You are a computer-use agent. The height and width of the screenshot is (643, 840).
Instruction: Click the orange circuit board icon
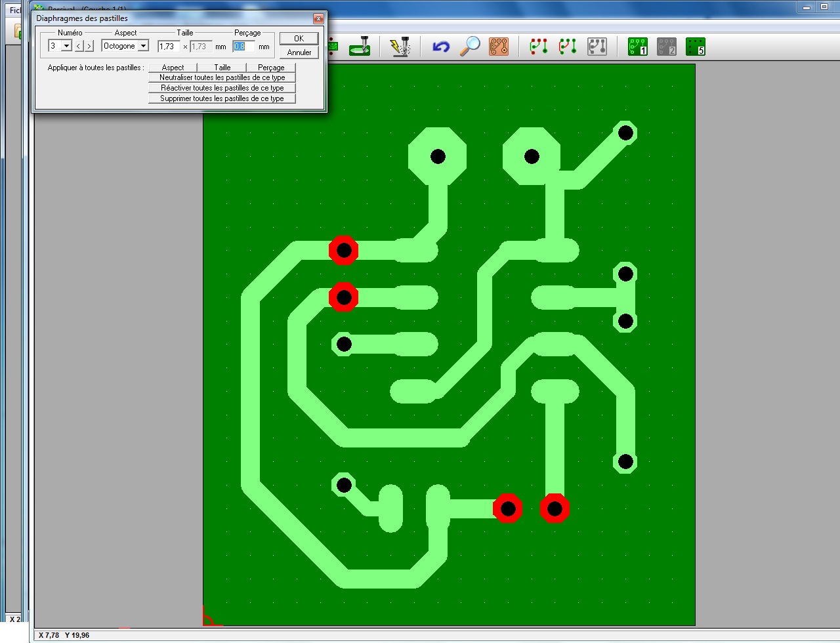(x=499, y=47)
